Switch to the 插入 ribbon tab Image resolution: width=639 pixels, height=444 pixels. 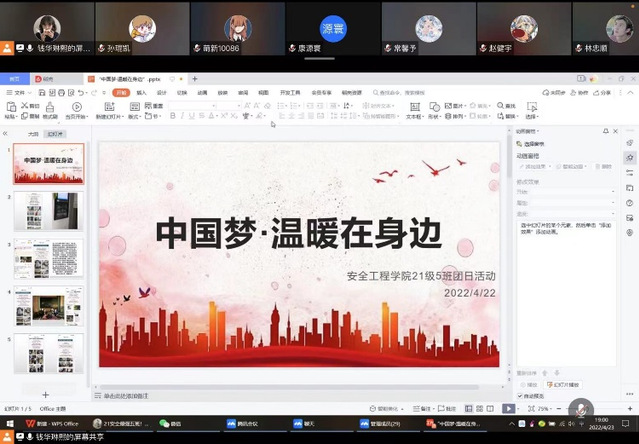pyautogui.click(x=141, y=92)
